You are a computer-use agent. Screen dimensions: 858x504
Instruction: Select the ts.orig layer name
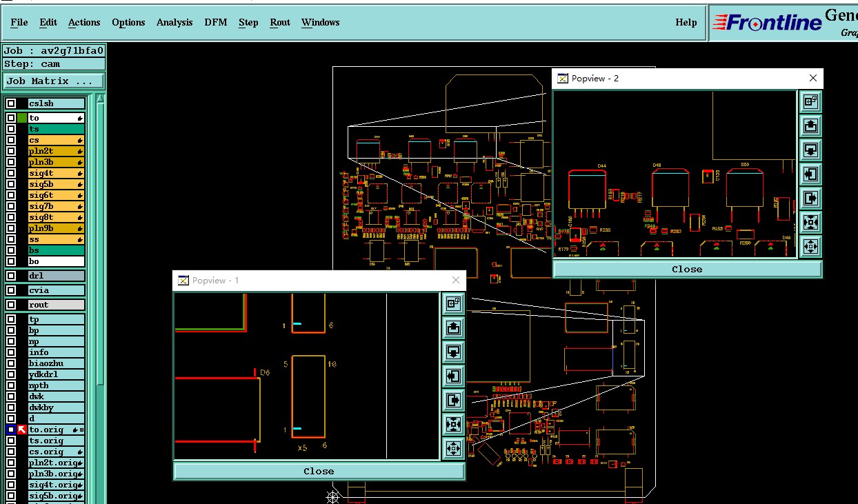coord(56,441)
